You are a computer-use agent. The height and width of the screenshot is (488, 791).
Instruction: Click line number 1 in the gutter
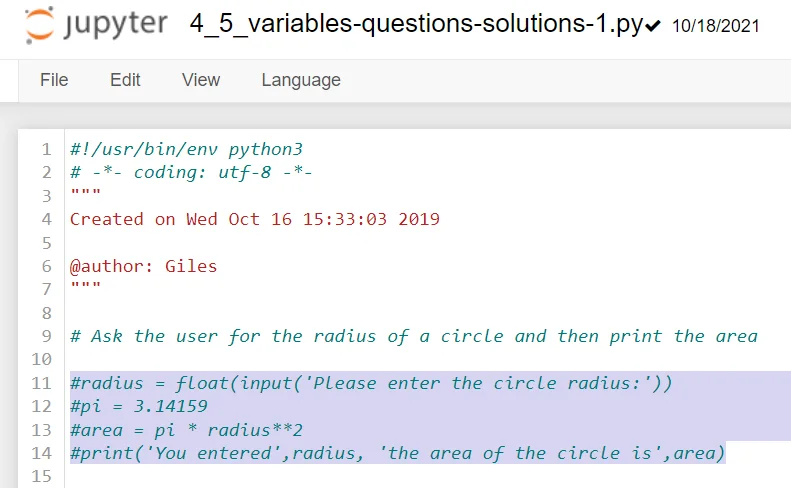tap(46, 150)
